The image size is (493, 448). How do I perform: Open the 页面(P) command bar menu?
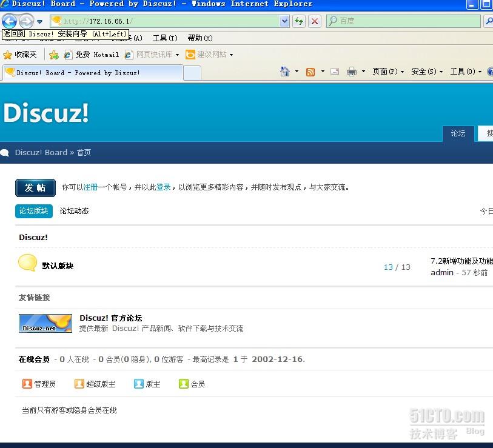tap(388, 72)
